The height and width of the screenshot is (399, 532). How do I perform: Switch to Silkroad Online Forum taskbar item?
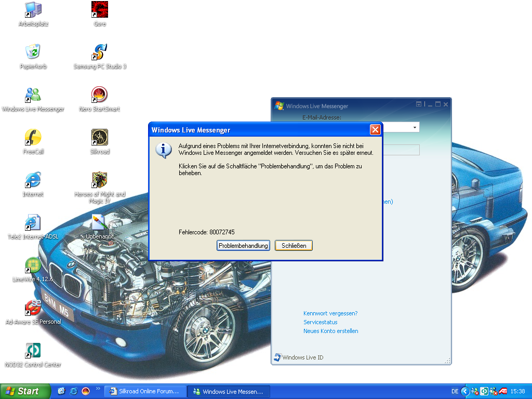click(x=144, y=391)
